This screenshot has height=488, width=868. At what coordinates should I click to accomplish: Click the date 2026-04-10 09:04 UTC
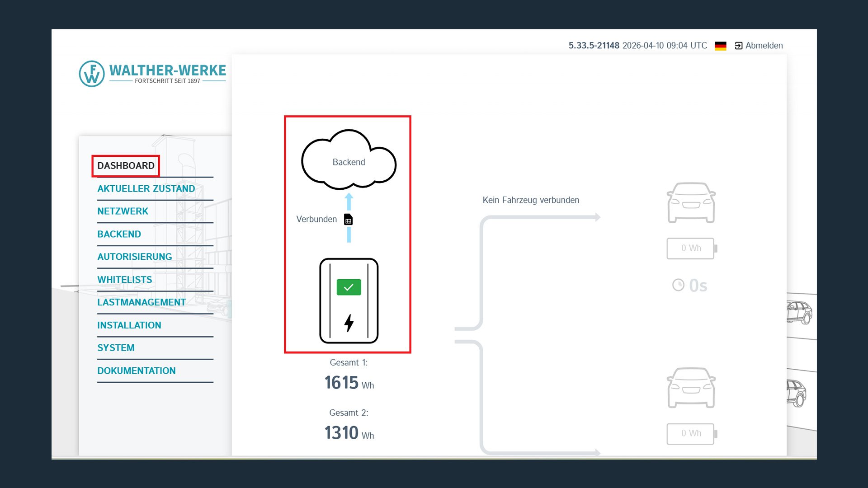pos(665,46)
